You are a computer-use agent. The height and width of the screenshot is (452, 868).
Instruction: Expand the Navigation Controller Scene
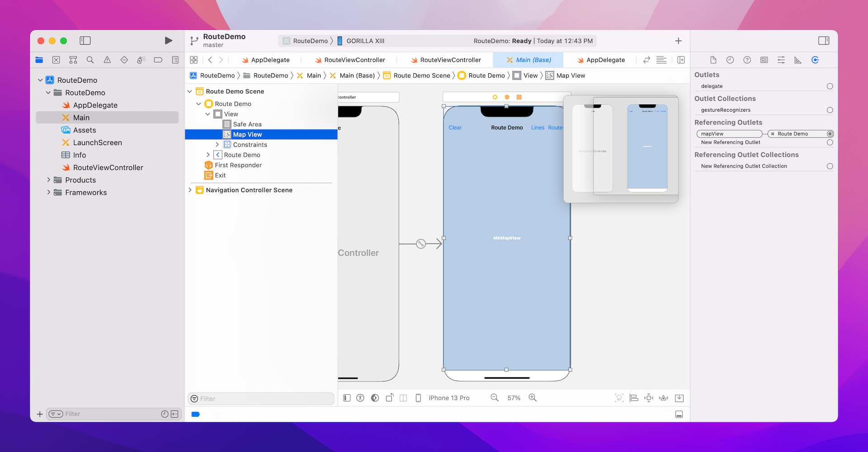(x=190, y=190)
